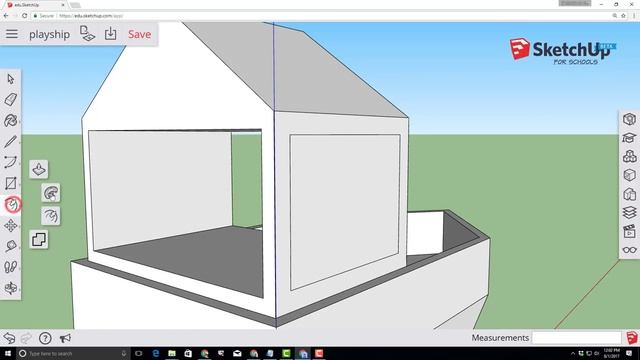Open the Components panel

pos(629,156)
